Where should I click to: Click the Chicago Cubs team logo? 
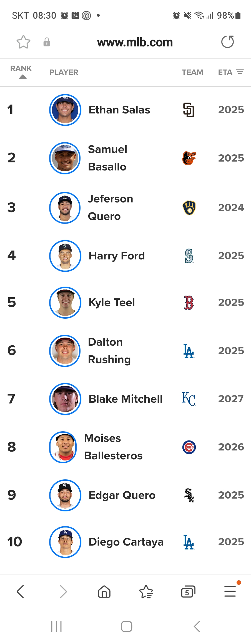tap(189, 447)
